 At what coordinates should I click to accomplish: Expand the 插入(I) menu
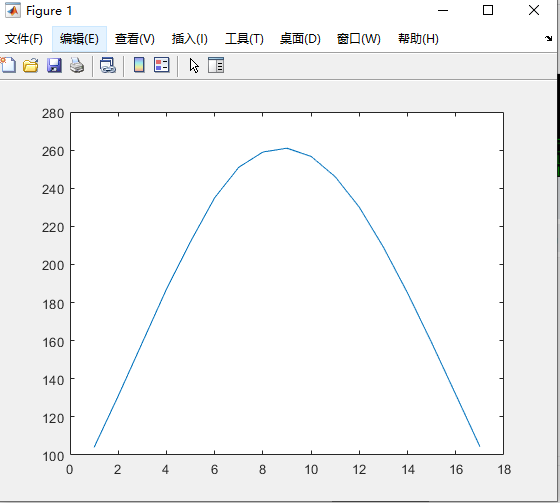pyautogui.click(x=190, y=39)
